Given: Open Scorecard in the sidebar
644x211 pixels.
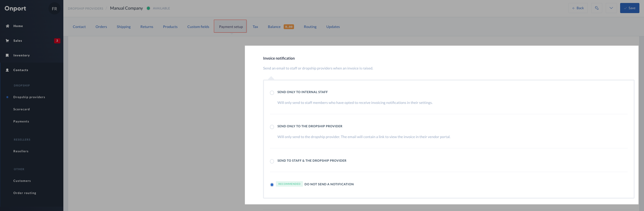Looking at the screenshot, I should click(x=22, y=109).
